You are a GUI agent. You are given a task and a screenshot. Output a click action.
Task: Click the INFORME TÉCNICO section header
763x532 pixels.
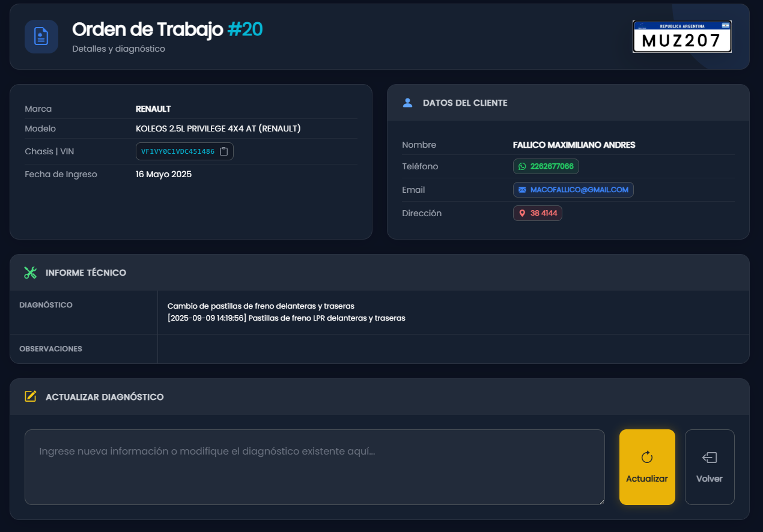(x=86, y=273)
